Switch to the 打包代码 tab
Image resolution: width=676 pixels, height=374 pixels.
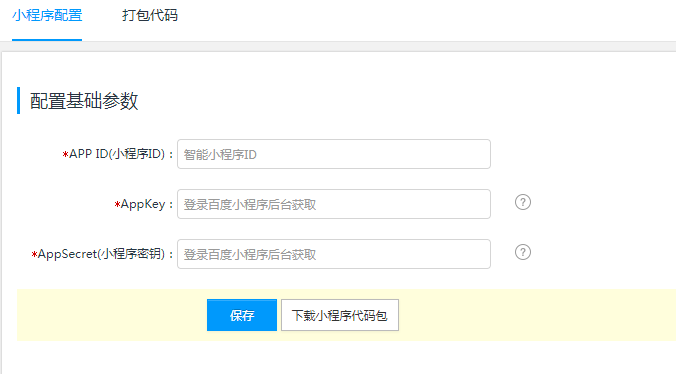click(x=150, y=16)
